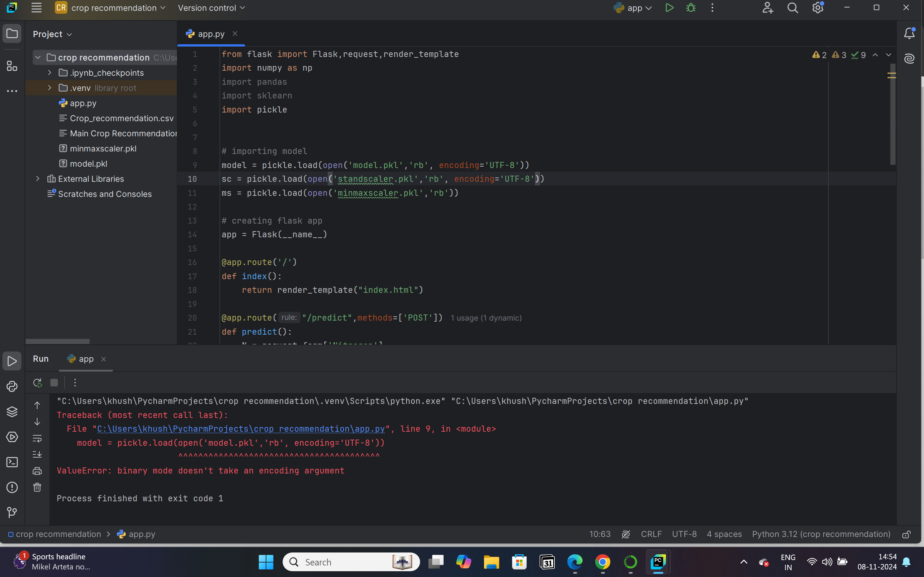This screenshot has width=924, height=577.
Task: Open the Terminal tool window
Action: (12, 462)
